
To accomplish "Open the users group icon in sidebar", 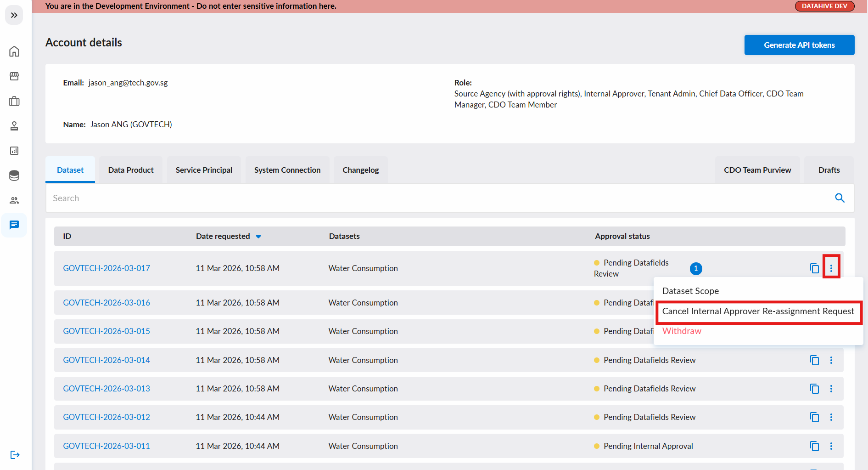I will [14, 200].
